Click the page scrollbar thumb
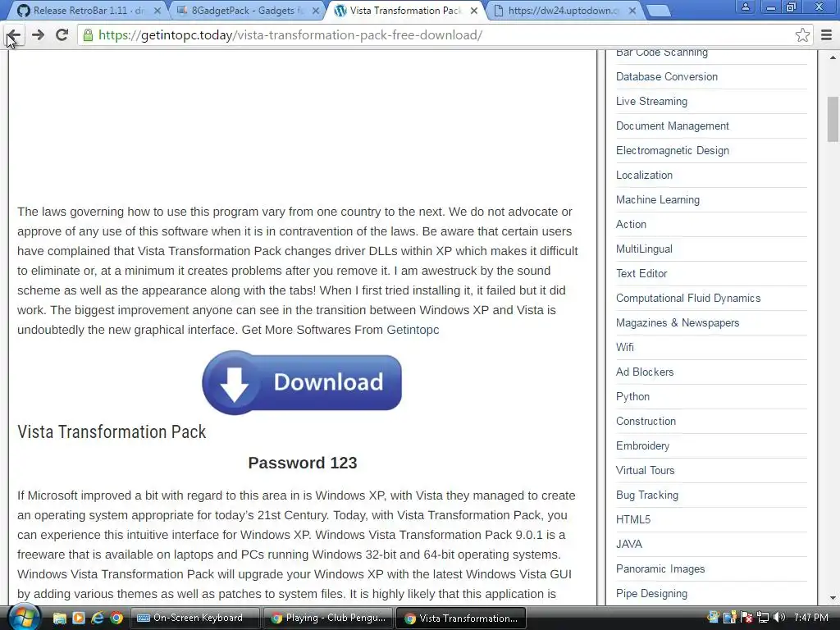Screen dimensions: 840x630 (833, 119)
